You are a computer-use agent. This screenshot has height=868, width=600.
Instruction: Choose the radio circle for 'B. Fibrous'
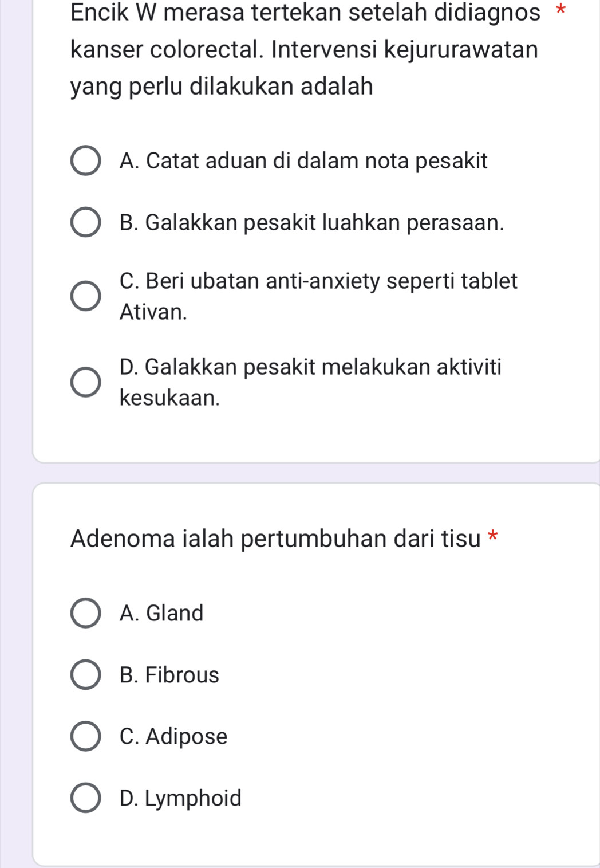[86, 675]
